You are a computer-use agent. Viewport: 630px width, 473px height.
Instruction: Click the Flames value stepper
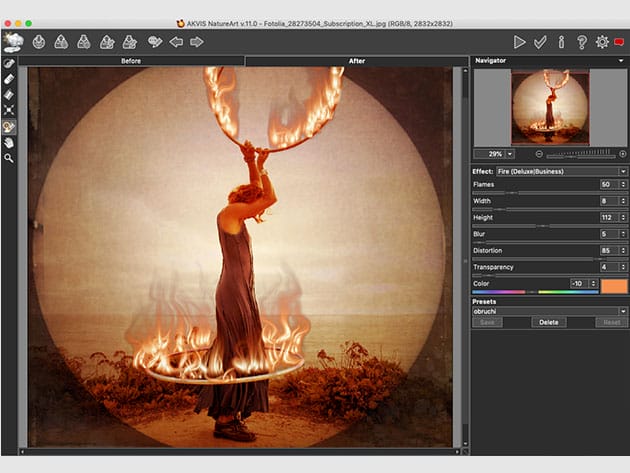click(623, 185)
